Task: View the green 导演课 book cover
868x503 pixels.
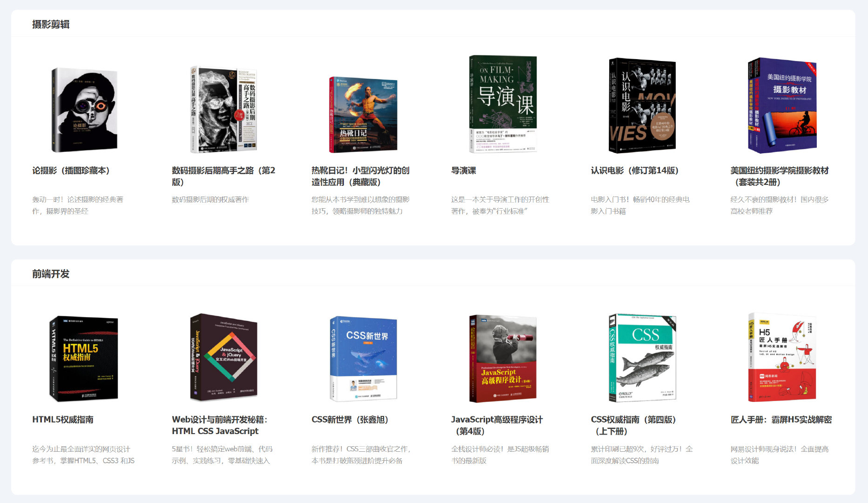Action: click(x=503, y=104)
